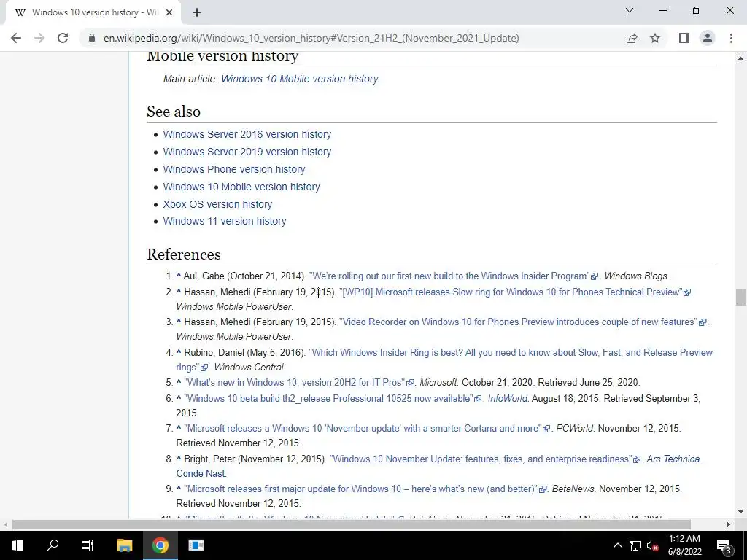Open Chrome profile avatar menu
This screenshot has height=560, width=747.
[708, 38]
